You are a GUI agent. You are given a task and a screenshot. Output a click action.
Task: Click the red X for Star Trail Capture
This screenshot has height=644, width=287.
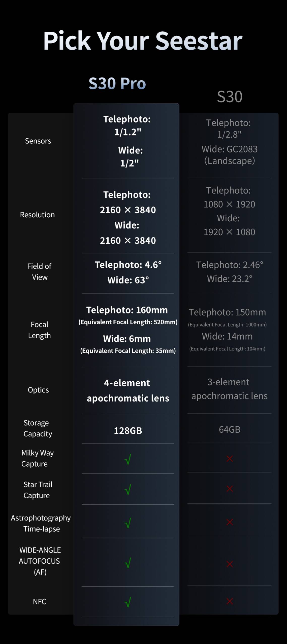[x=230, y=489]
